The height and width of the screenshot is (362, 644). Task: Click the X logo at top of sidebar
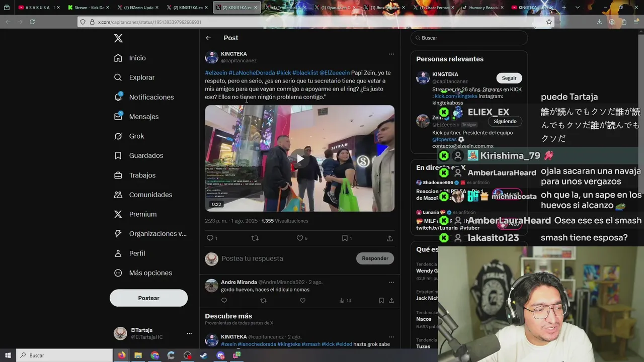pyautogui.click(x=118, y=38)
